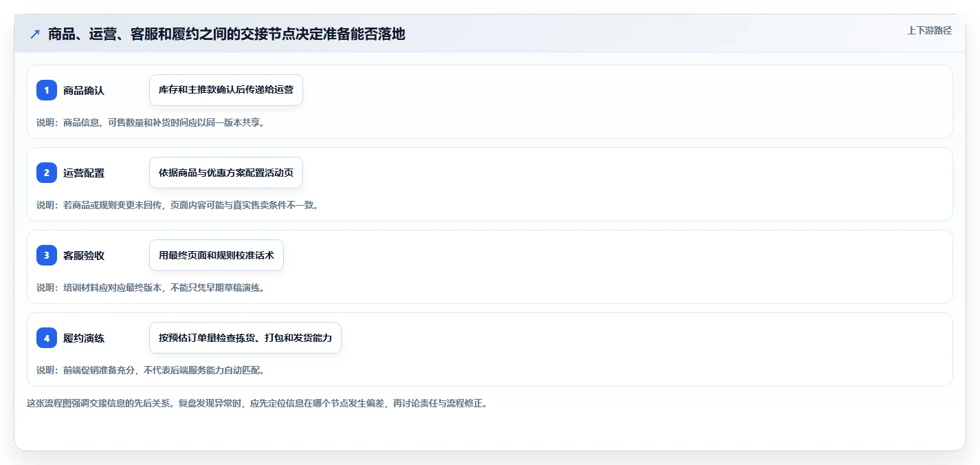The height and width of the screenshot is (465, 980).
Task: Click the 依据商品与优惠方案配置活动页 box
Action: click(x=226, y=173)
